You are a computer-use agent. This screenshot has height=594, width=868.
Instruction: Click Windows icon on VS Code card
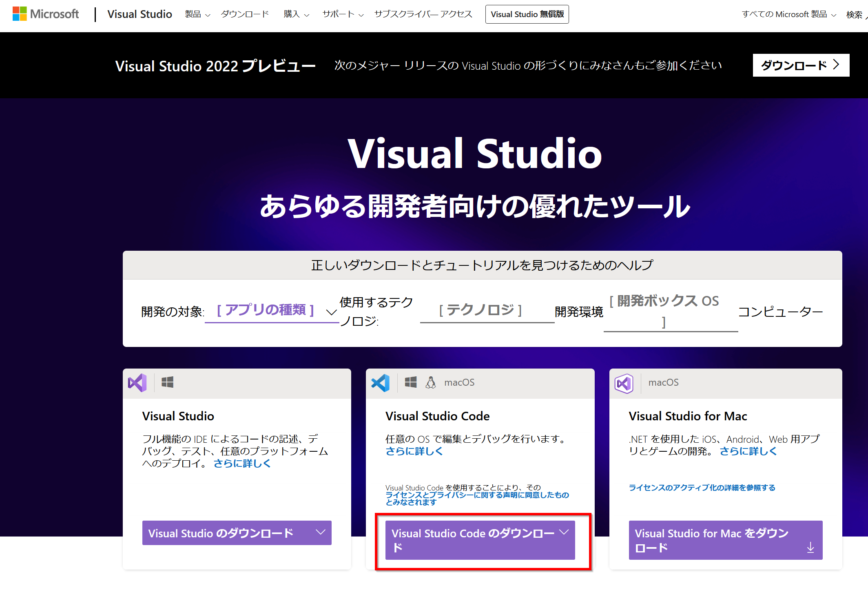(x=410, y=382)
